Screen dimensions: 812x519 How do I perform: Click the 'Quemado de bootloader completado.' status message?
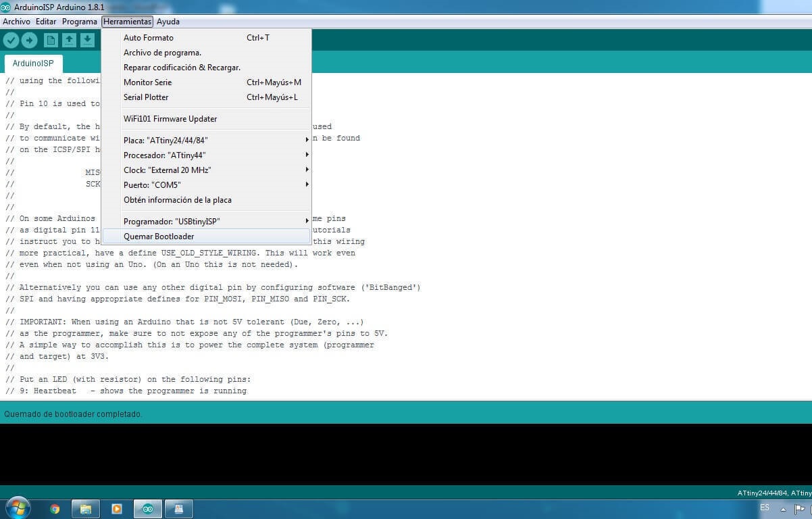click(73, 414)
